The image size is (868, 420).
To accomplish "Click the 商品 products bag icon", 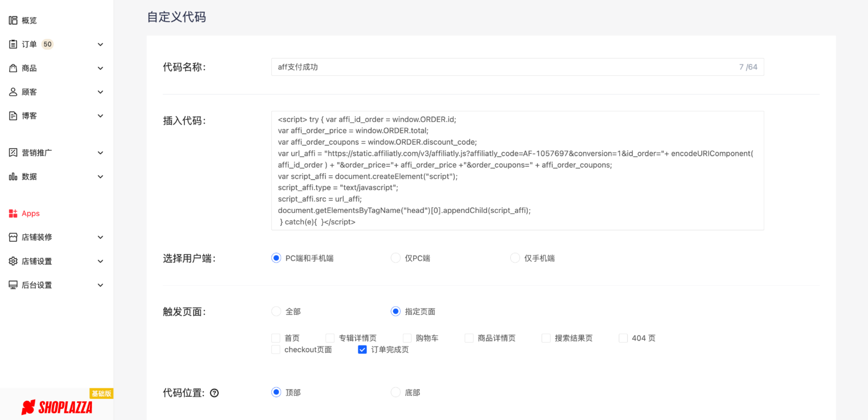I will [x=13, y=68].
